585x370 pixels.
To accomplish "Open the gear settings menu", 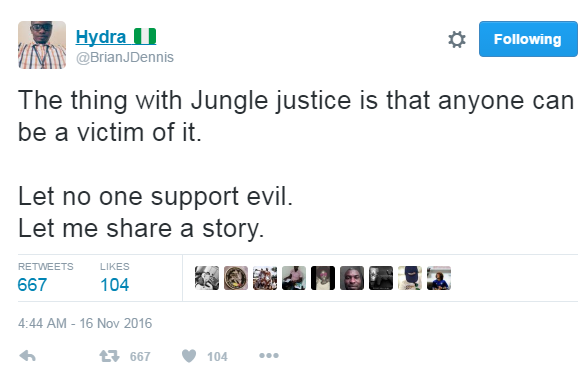I will (457, 39).
